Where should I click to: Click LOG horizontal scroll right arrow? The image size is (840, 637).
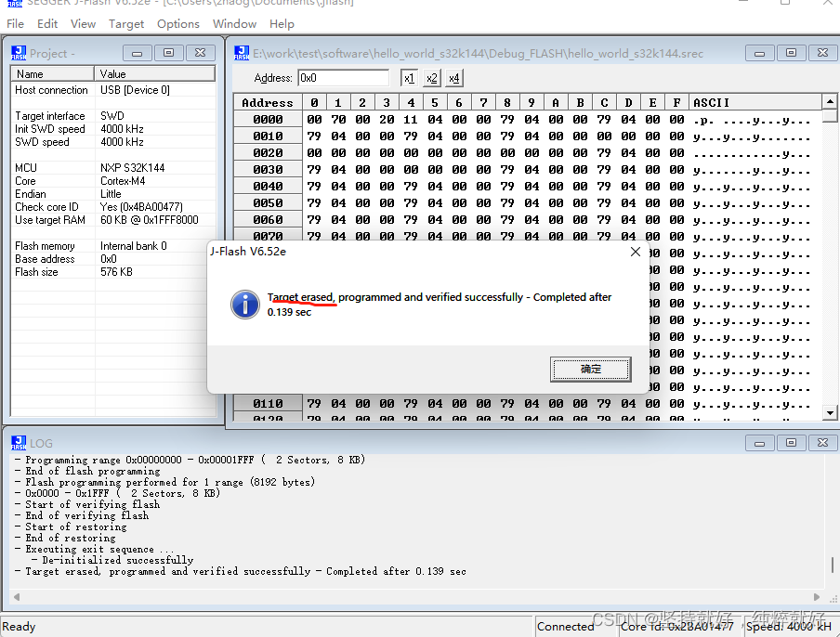pyautogui.click(x=817, y=597)
